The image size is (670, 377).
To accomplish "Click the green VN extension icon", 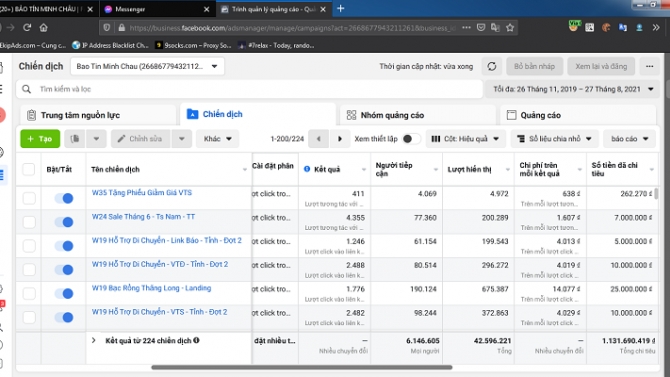I will (x=574, y=27).
